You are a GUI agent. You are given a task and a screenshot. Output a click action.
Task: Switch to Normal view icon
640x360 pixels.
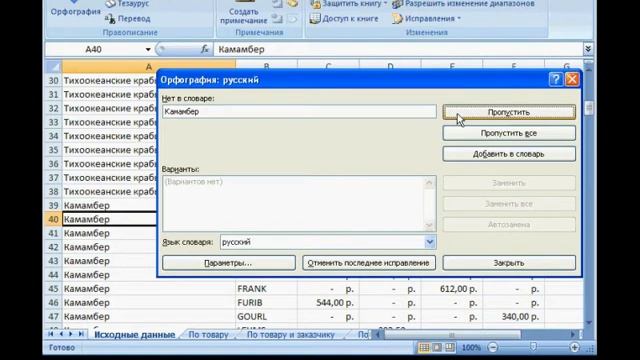[424, 347]
